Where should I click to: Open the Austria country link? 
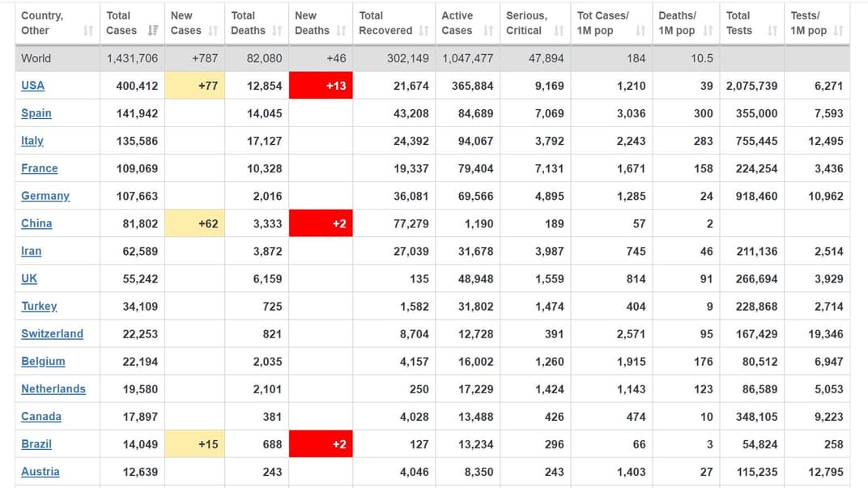[x=40, y=472]
